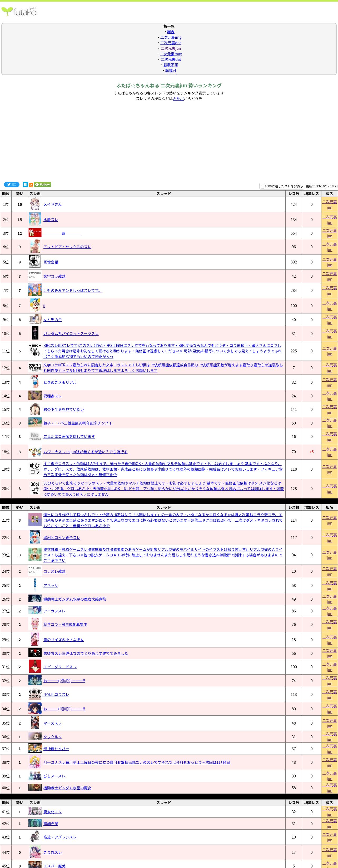Screen dimensions: 338x868
Task: Click the レス数 column header in first table
Action: coord(294,194)
